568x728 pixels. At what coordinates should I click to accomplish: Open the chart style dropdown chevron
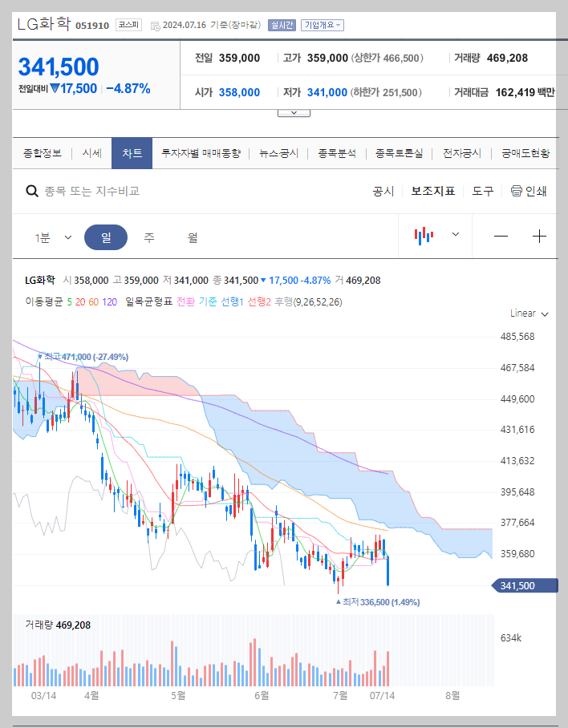(x=453, y=236)
